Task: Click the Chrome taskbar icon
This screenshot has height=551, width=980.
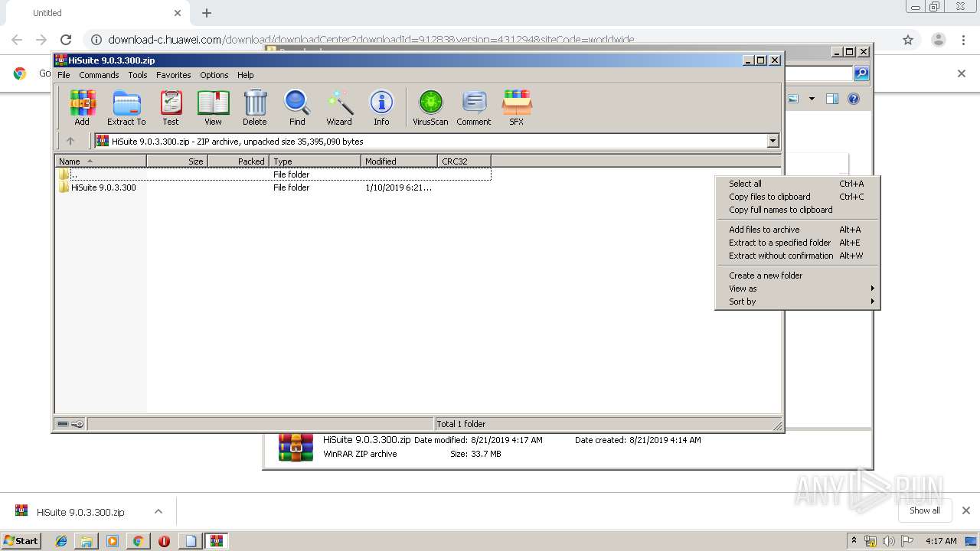Action: click(x=138, y=541)
